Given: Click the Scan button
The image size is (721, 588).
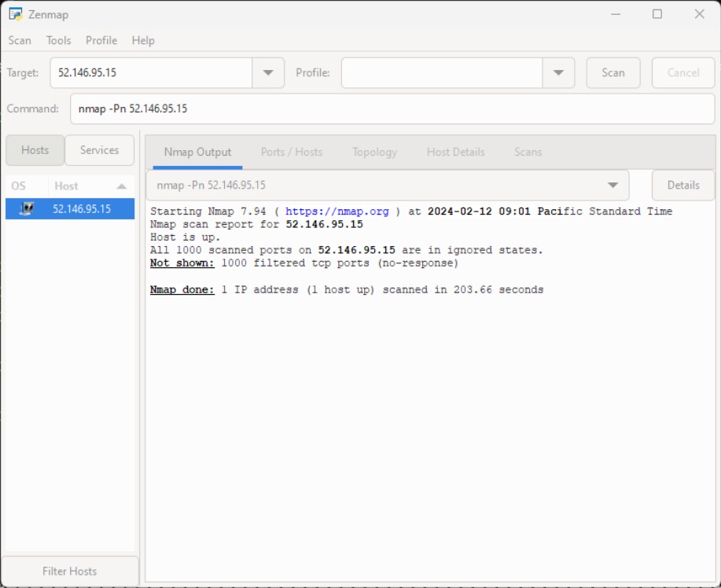Looking at the screenshot, I should pyautogui.click(x=613, y=72).
